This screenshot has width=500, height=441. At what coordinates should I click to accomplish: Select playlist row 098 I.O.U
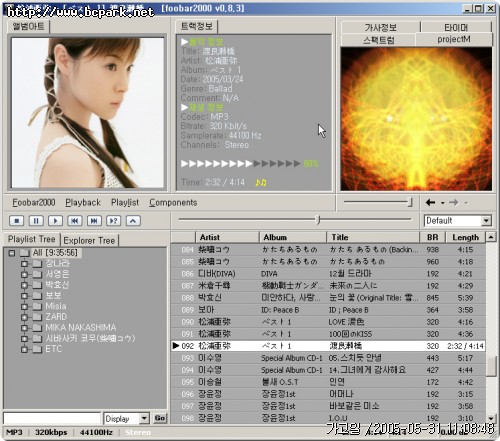328,418
